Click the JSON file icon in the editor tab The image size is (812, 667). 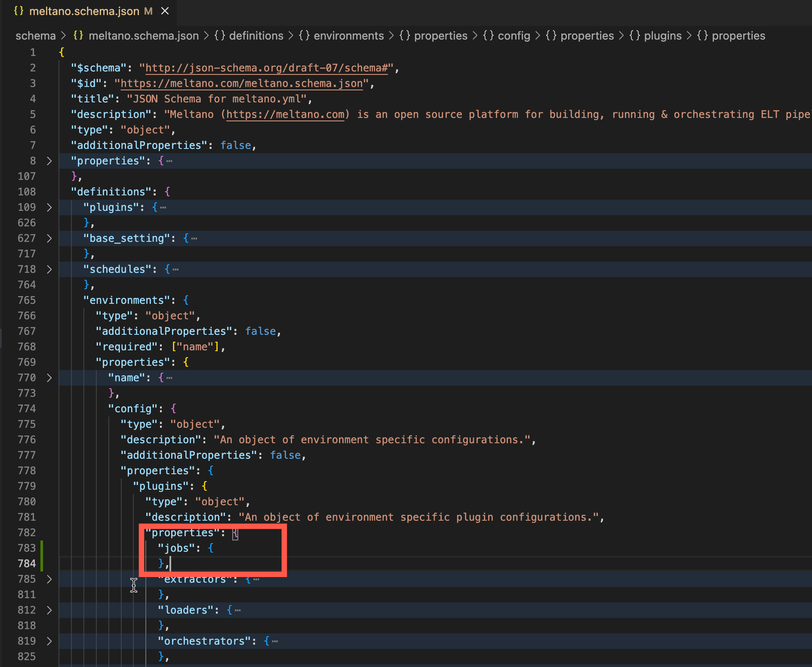(18, 11)
